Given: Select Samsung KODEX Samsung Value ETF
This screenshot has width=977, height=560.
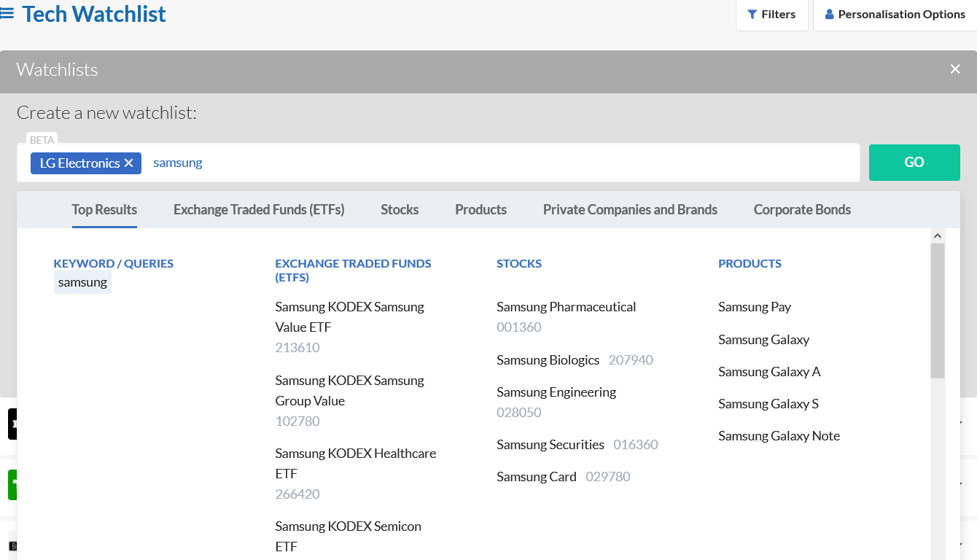Looking at the screenshot, I should (349, 317).
